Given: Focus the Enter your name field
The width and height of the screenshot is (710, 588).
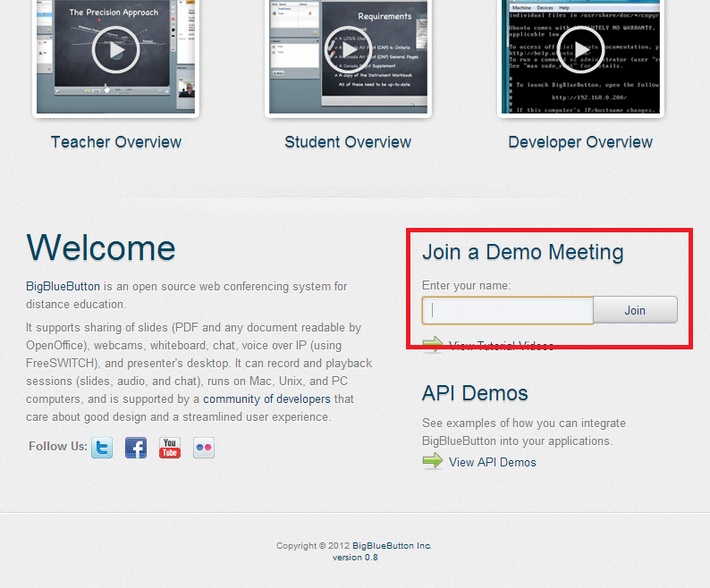Looking at the screenshot, I should click(x=508, y=310).
